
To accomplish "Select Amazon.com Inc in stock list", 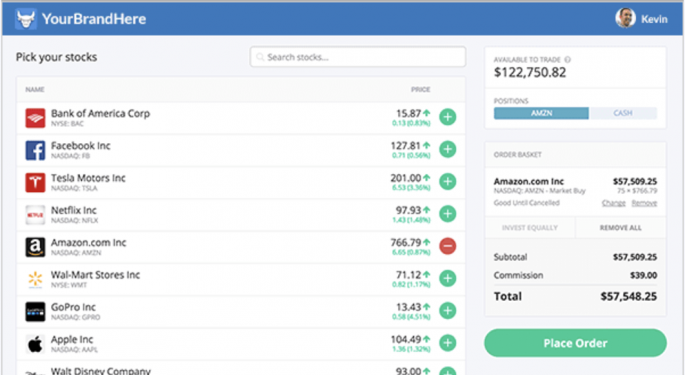I will click(89, 243).
